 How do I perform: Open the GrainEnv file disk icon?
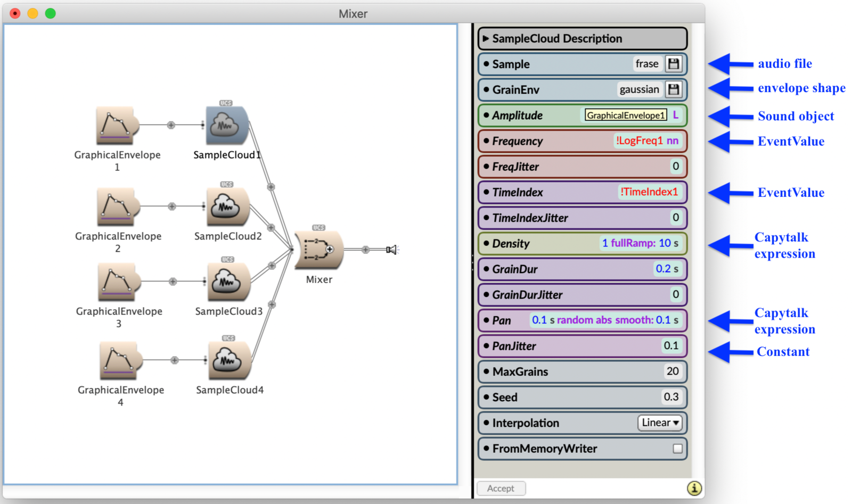point(674,89)
